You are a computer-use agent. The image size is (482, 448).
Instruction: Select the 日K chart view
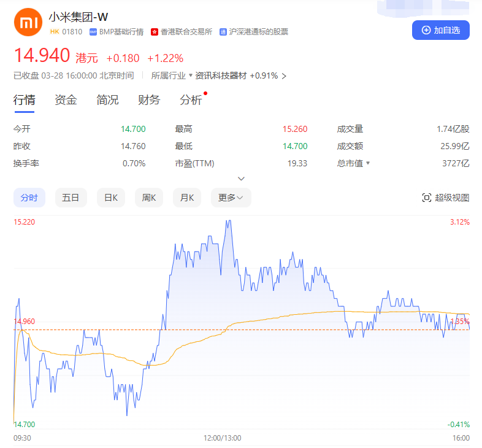(x=111, y=198)
